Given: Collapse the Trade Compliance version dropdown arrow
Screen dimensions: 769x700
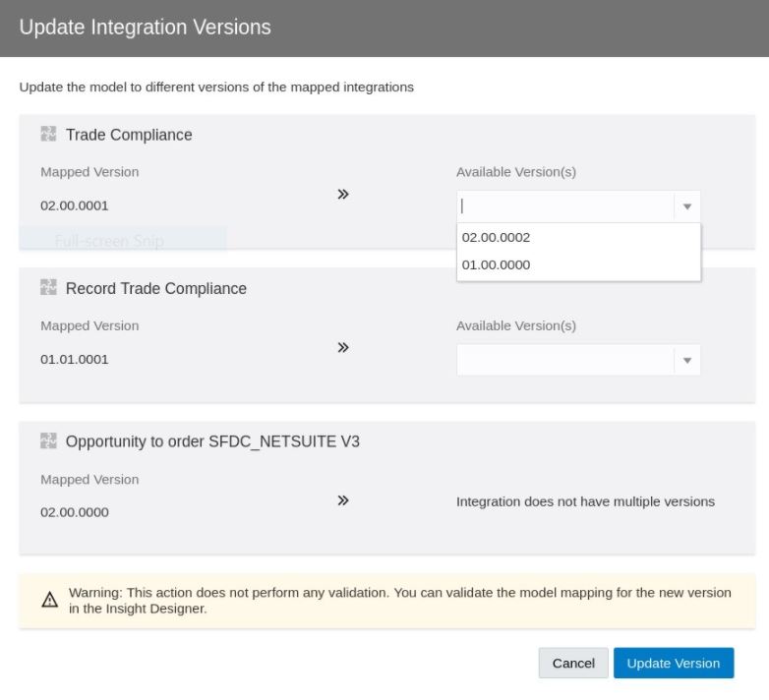Looking at the screenshot, I should 687,206.
